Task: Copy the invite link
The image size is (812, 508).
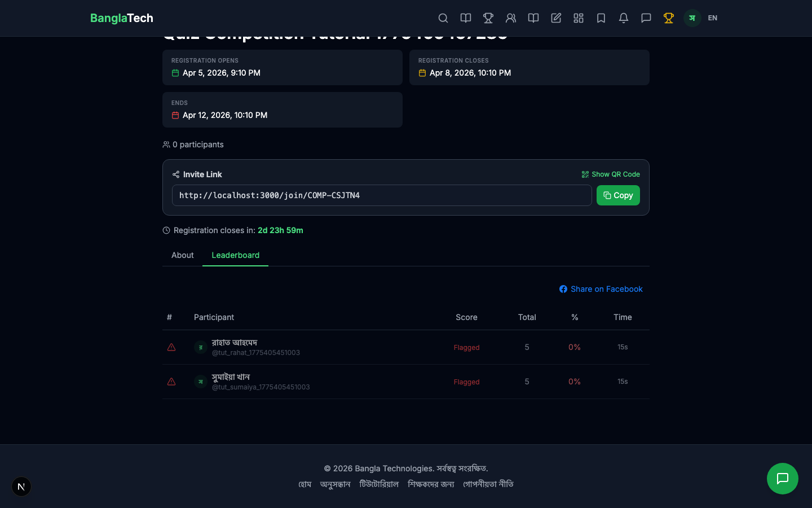Action: point(618,195)
